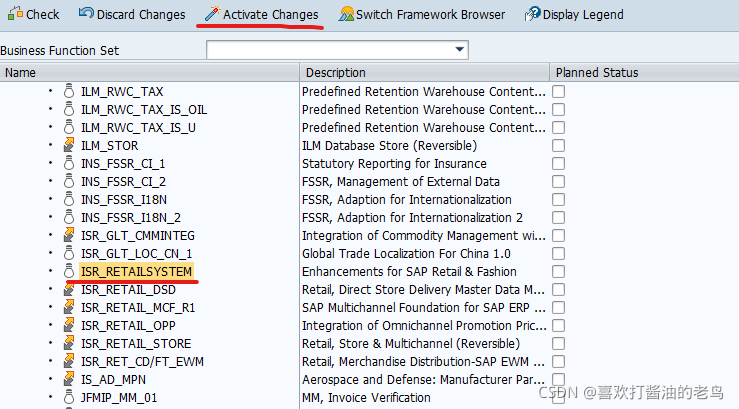Viewport: 739px width, 409px height.
Task: Click the bulb icon beside ILM_RWC_TAX
Action: [69, 91]
